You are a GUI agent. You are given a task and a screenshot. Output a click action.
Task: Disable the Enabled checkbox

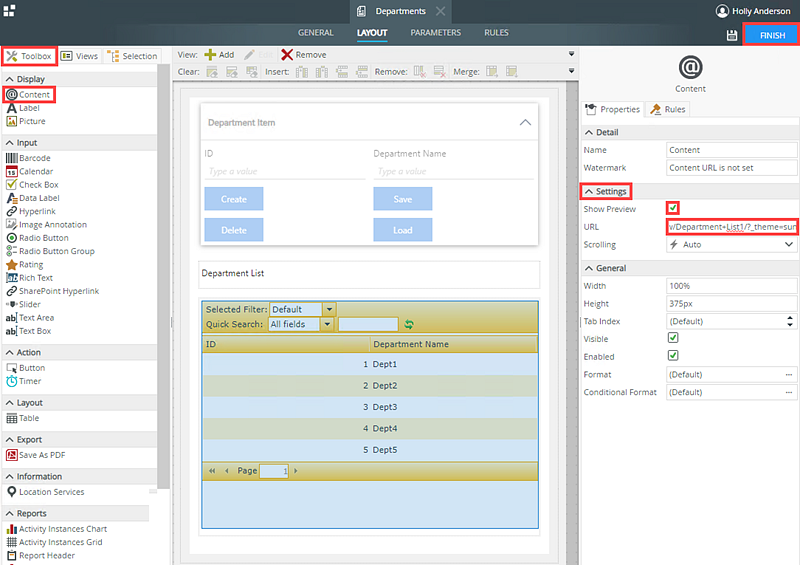(673, 356)
